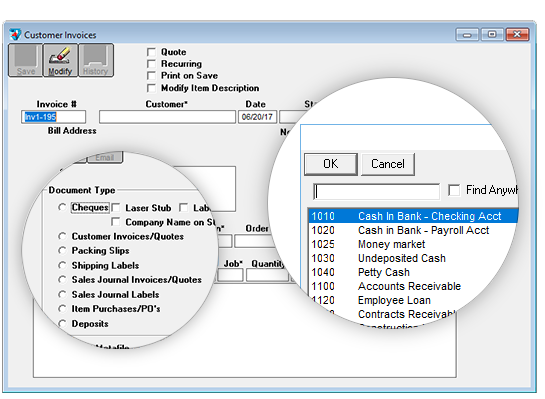The width and height of the screenshot is (545, 399).
Task: Click the account search text box
Action: tap(376, 192)
